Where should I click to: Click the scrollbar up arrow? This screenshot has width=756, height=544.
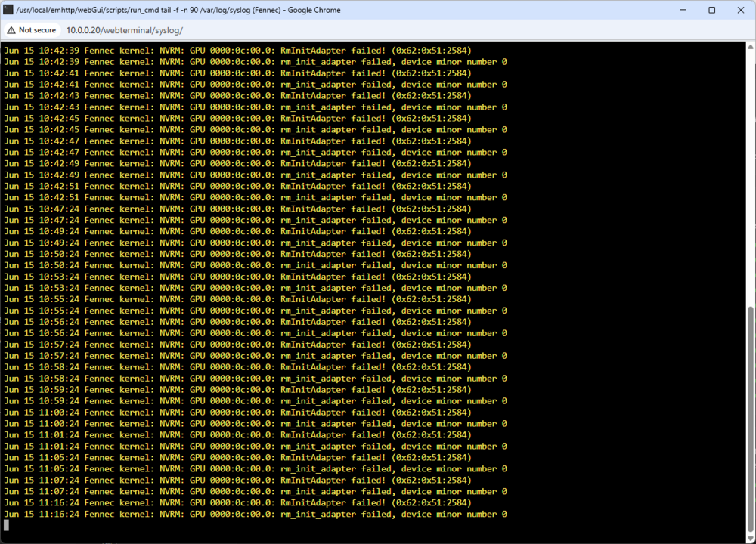pyautogui.click(x=751, y=47)
